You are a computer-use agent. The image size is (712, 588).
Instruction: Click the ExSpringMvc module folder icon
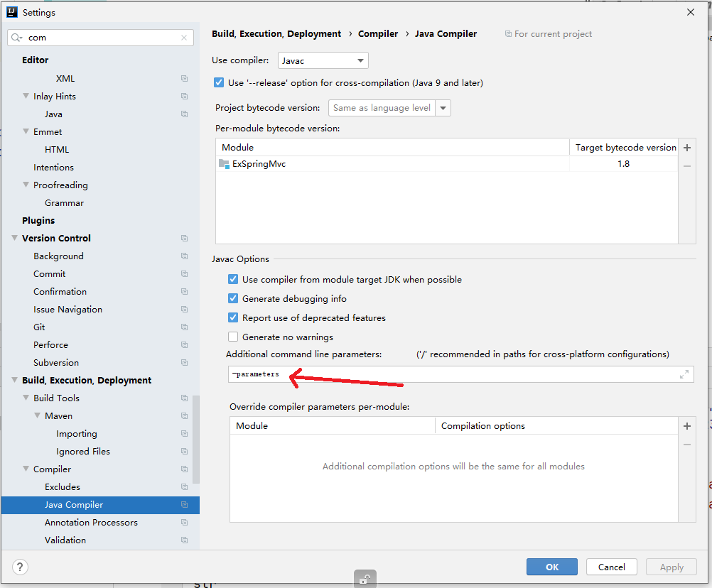tap(224, 164)
